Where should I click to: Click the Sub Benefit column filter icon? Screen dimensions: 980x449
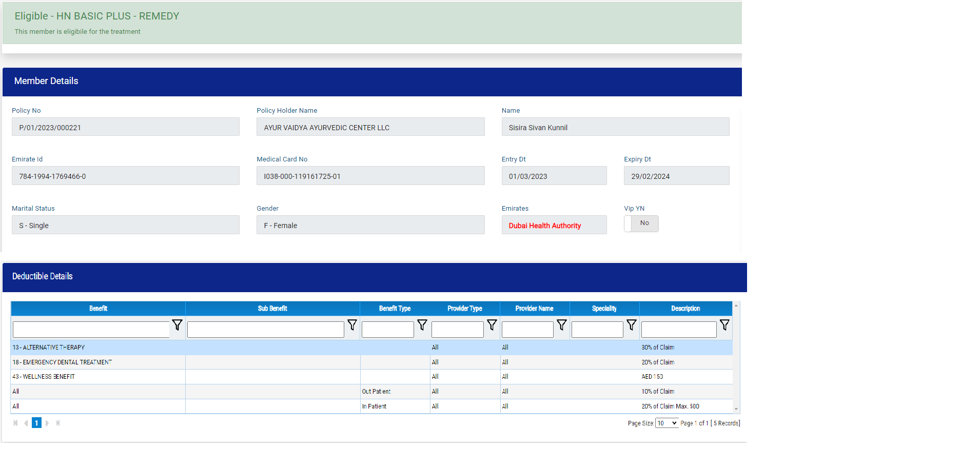[352, 325]
